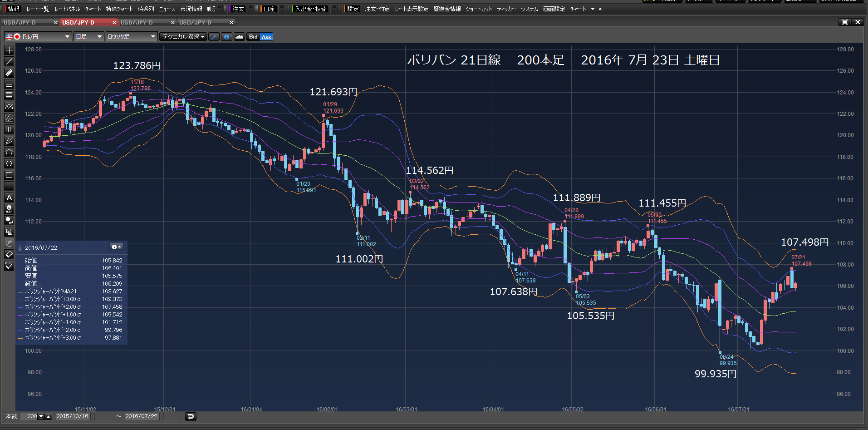Select the hand move tool
Image resolution: width=868 pixels, height=430 pixels.
pos(9,243)
